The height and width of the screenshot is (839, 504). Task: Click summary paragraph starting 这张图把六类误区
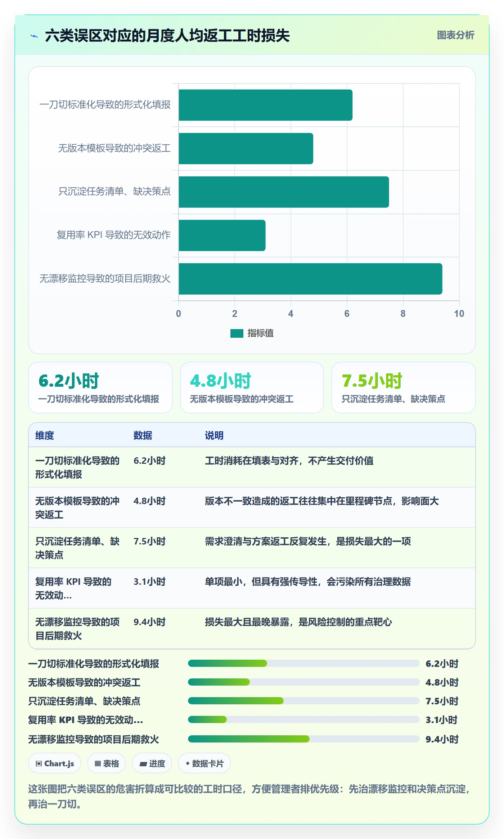[x=249, y=796]
